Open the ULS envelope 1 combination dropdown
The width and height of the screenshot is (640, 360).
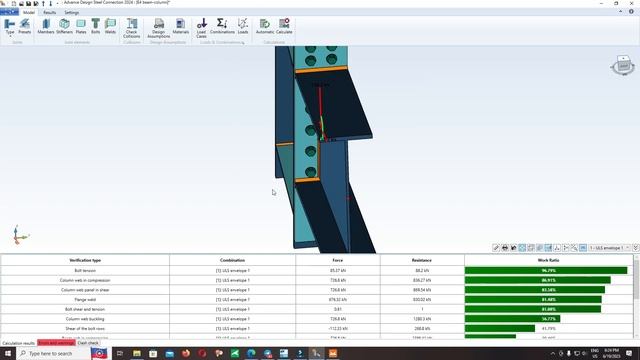point(610,248)
